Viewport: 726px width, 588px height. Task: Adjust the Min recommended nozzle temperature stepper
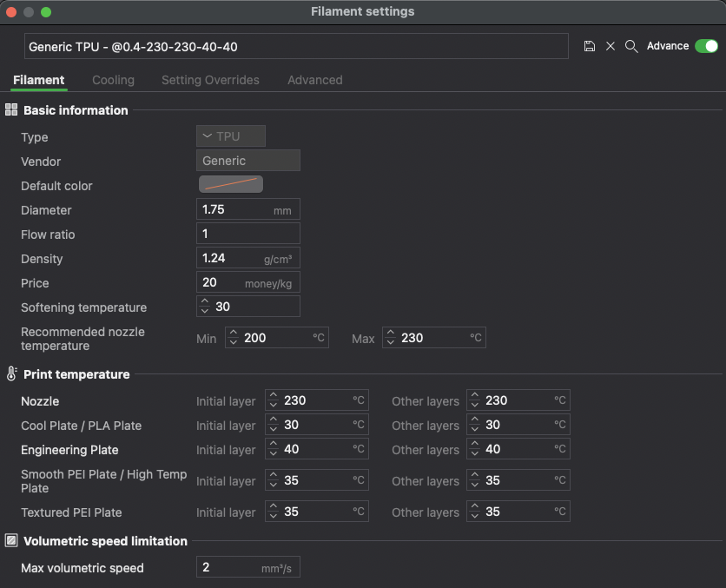coord(234,338)
